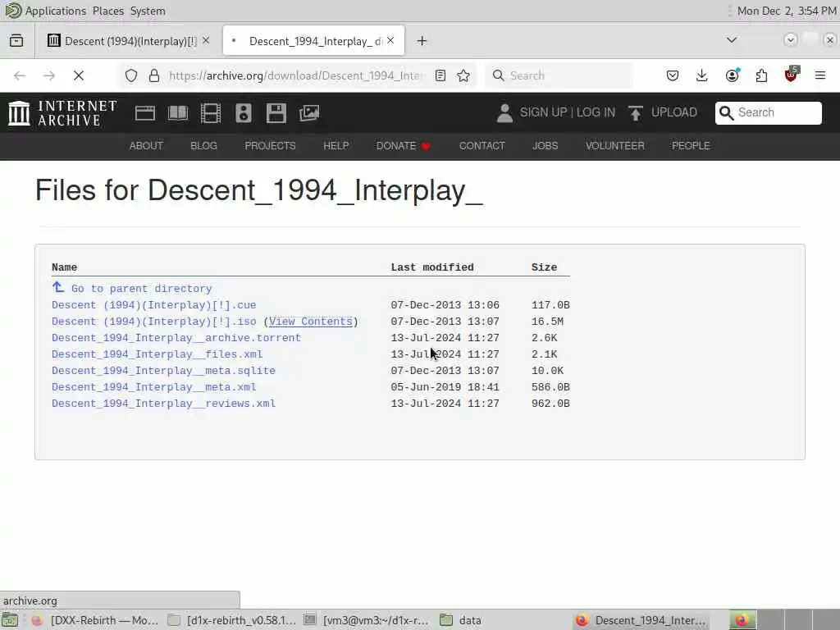
Task: Click LOG IN link
Action: 596,112
